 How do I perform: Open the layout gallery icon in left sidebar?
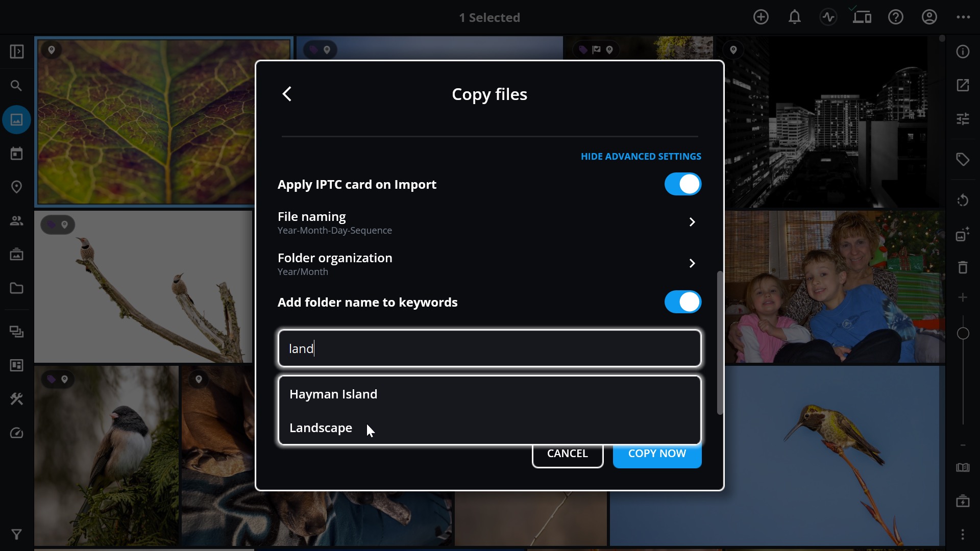(17, 365)
